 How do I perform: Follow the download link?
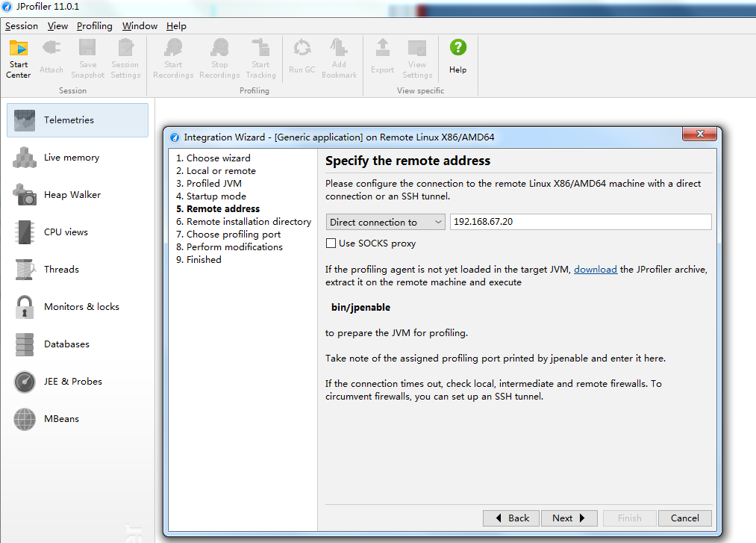pos(595,270)
